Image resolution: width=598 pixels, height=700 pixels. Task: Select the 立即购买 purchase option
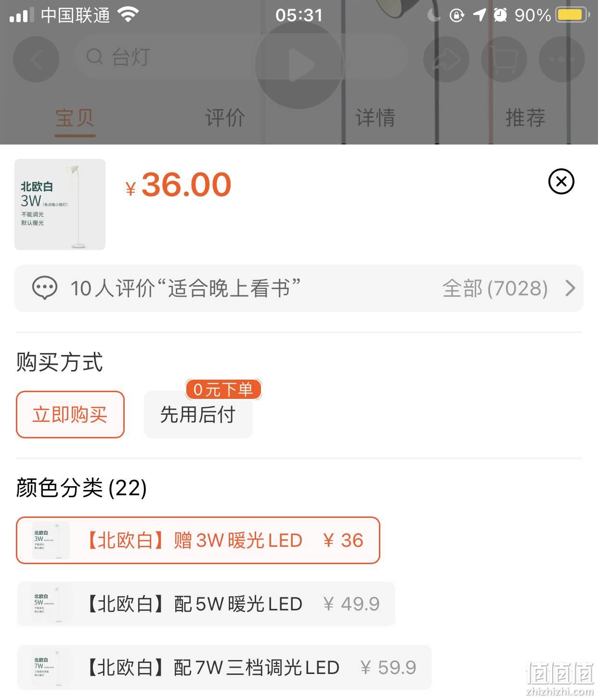coord(70,414)
